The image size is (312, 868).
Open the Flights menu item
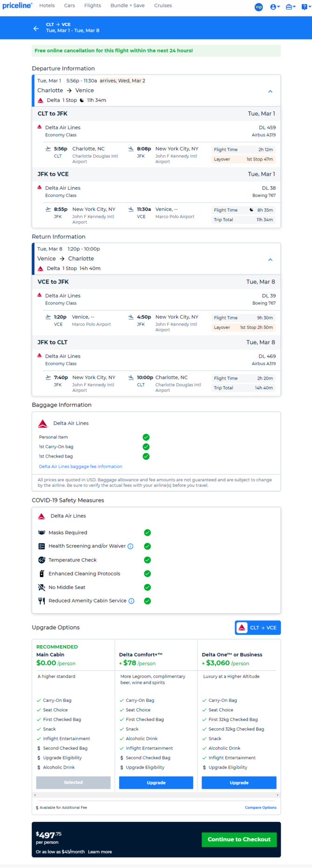click(x=93, y=6)
